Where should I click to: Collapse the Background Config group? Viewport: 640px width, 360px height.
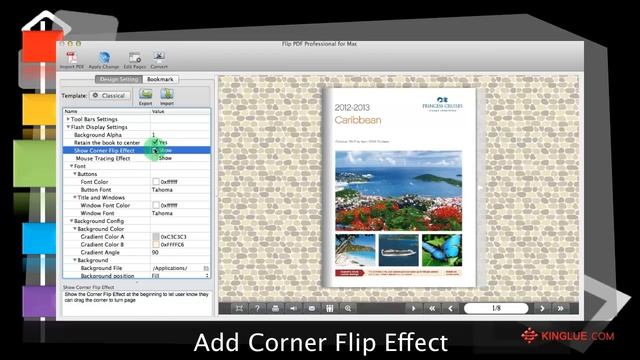[x=71, y=221]
